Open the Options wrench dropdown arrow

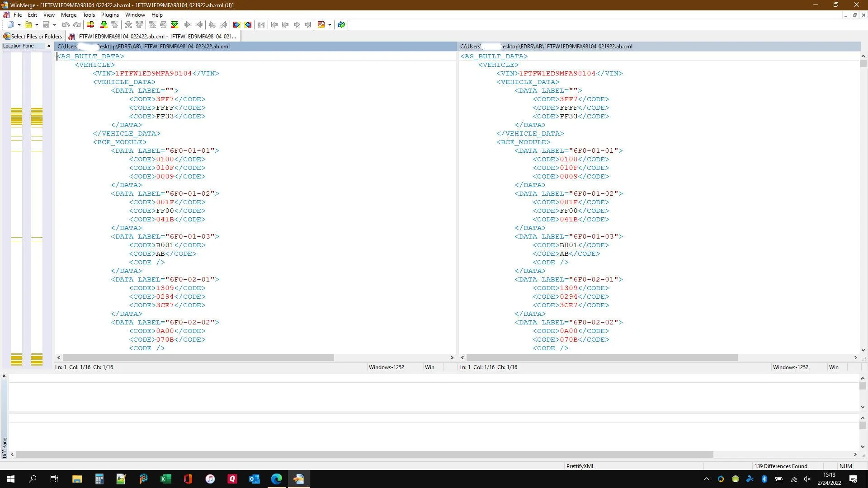pos(330,25)
